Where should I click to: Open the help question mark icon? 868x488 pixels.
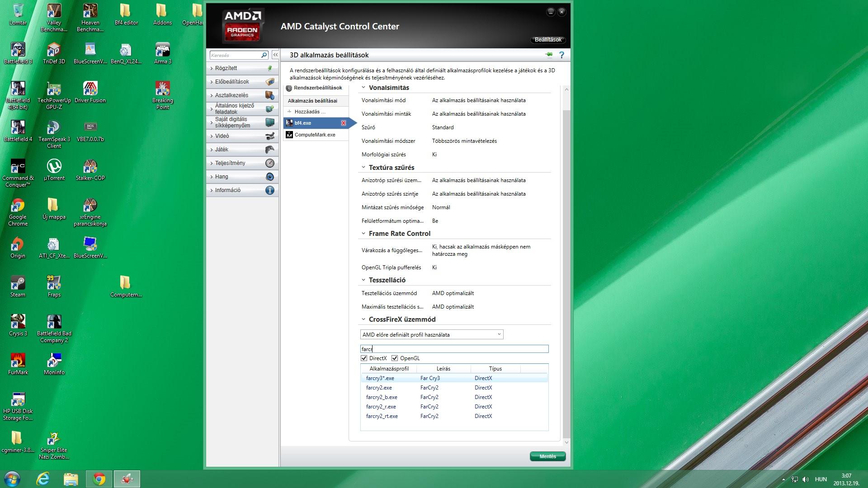coord(561,55)
